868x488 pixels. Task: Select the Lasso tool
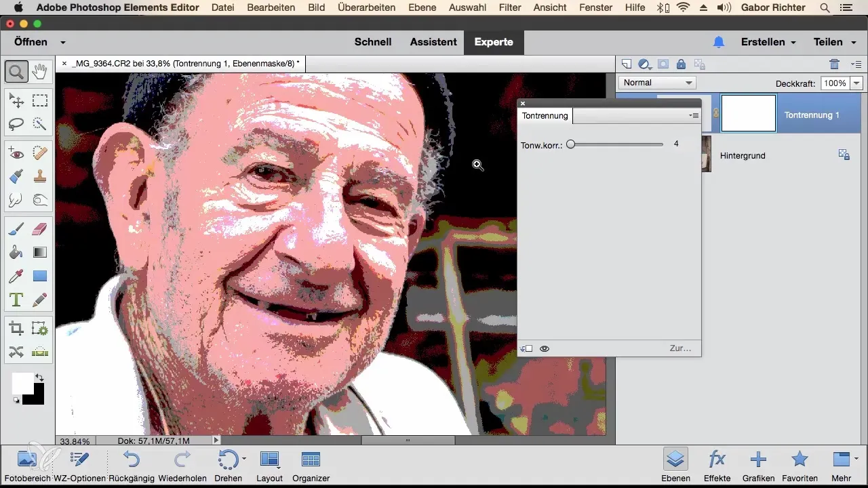pos(16,124)
